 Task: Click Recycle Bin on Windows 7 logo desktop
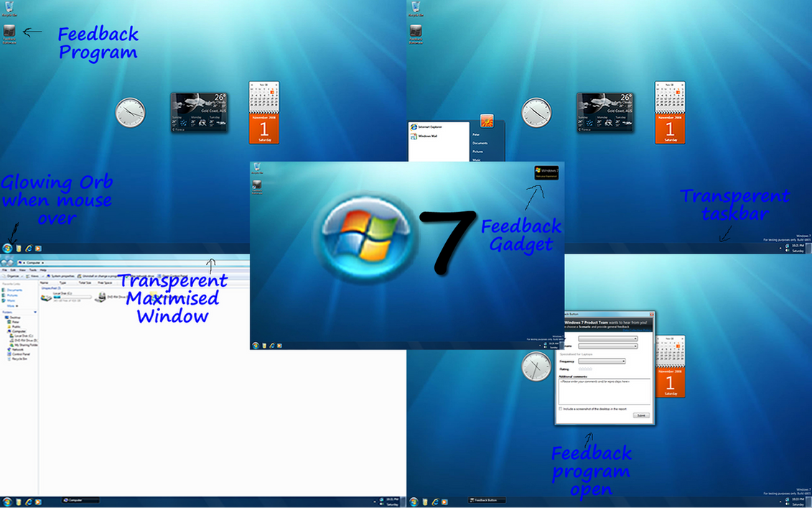click(x=257, y=168)
